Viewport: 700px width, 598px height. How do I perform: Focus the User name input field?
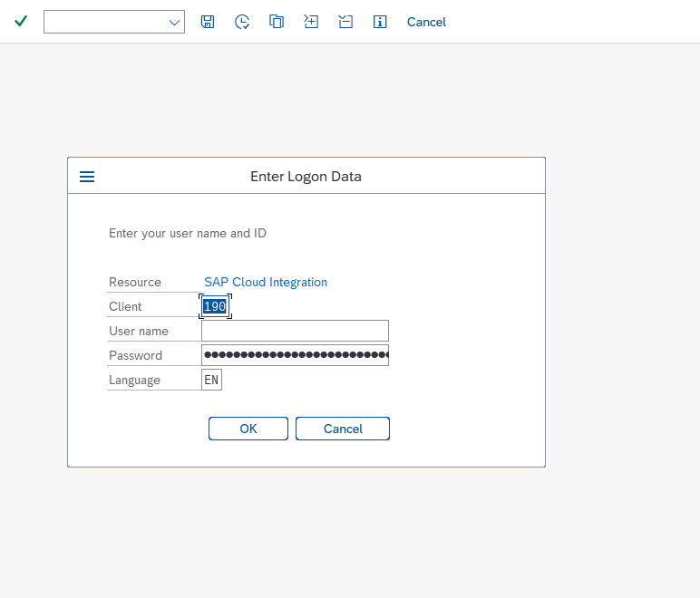click(295, 331)
